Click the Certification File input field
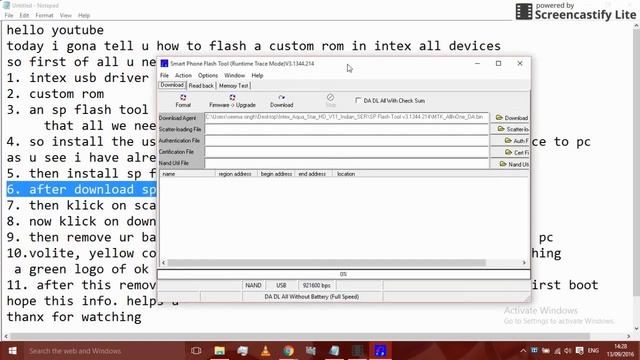 [x=346, y=152]
